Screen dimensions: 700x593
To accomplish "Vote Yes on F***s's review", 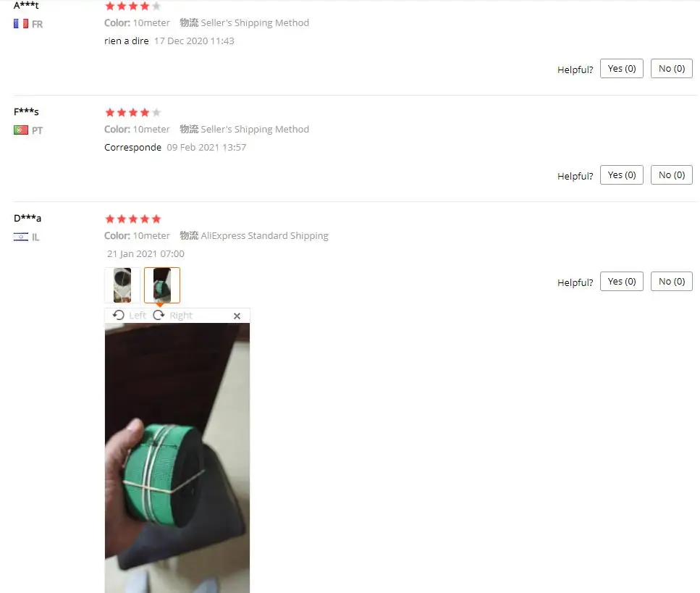I will [x=621, y=175].
